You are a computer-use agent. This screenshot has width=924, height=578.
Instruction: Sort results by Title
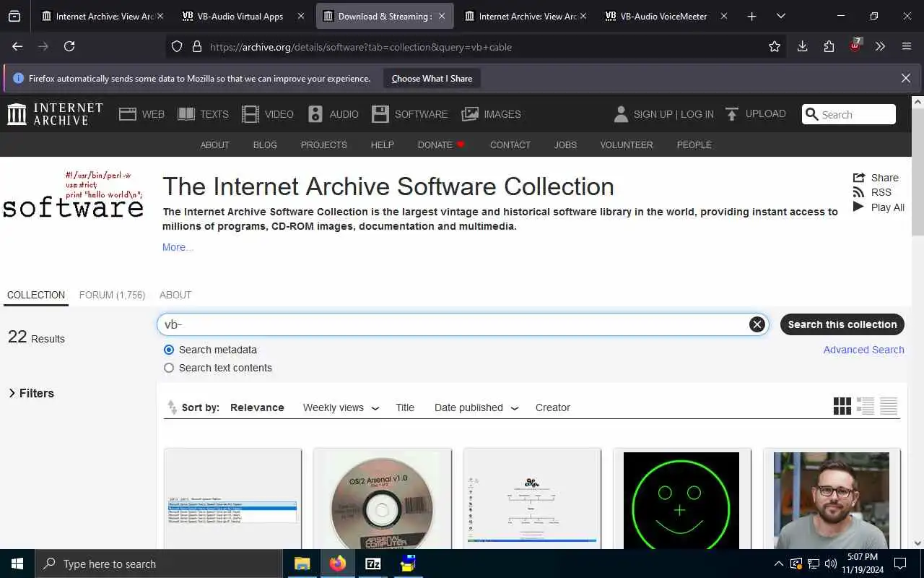pos(405,407)
